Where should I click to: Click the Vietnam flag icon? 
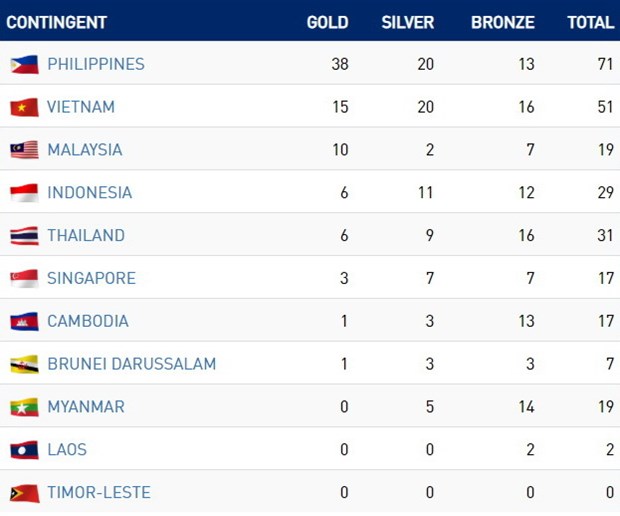pos(24,107)
